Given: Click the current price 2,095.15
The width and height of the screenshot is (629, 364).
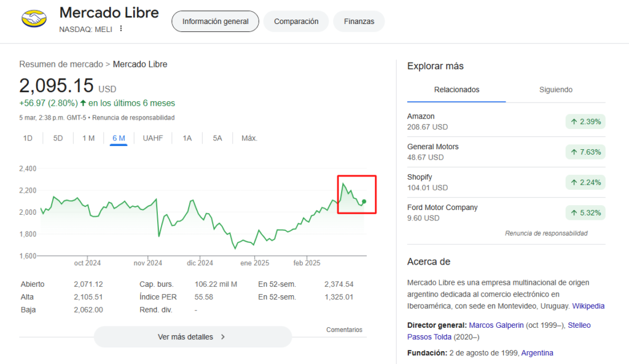Looking at the screenshot, I should [x=56, y=86].
